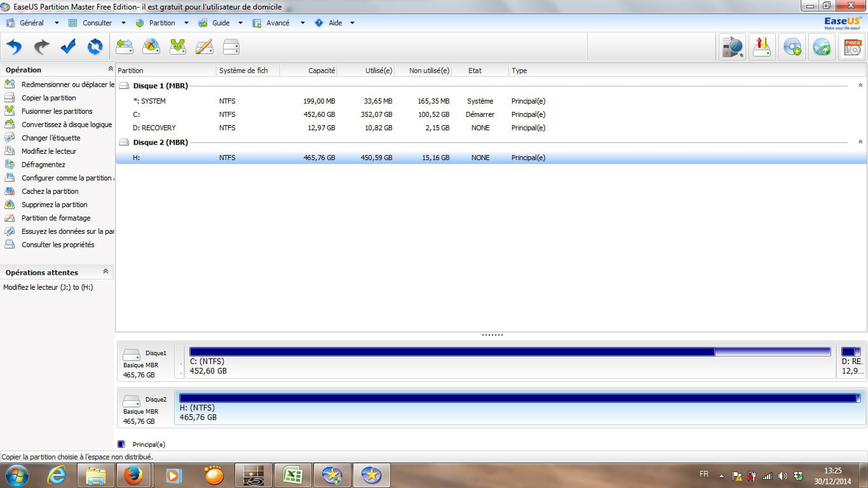Viewport: 868px width, 488px height.
Task: Open Firefox from the taskbar
Action: pyautogui.click(x=133, y=475)
